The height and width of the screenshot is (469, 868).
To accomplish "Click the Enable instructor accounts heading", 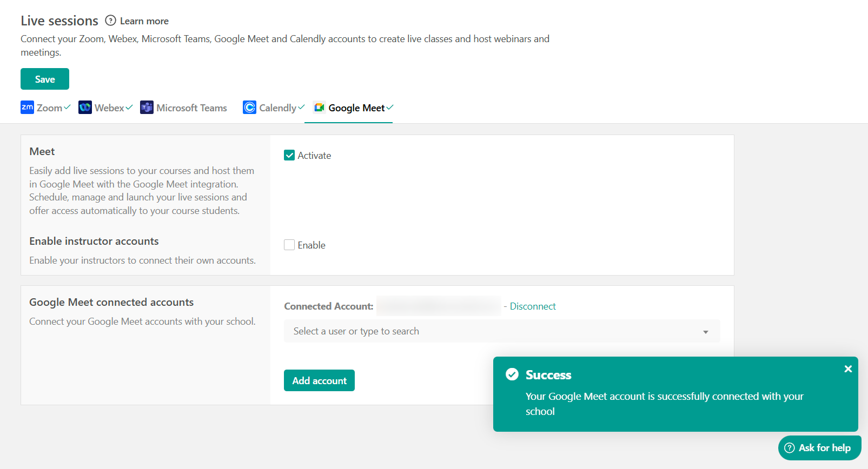I will [94, 241].
